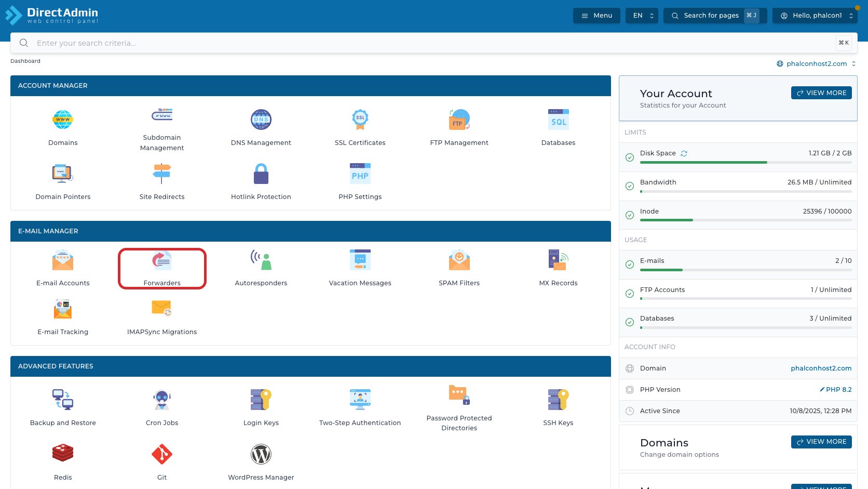Open FTP Management
Image resolution: width=868 pixels, height=489 pixels.
click(x=459, y=128)
